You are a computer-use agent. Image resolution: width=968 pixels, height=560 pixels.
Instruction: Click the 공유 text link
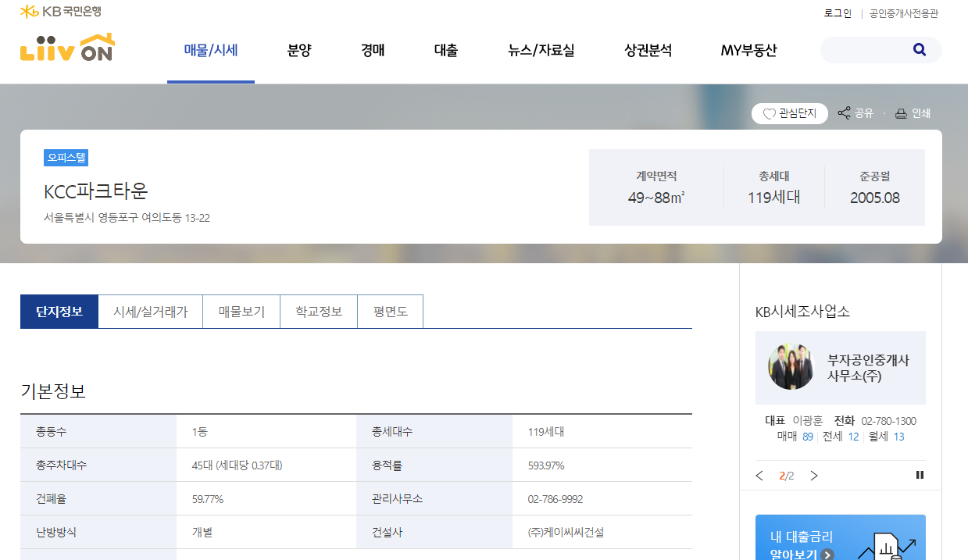[863, 113]
